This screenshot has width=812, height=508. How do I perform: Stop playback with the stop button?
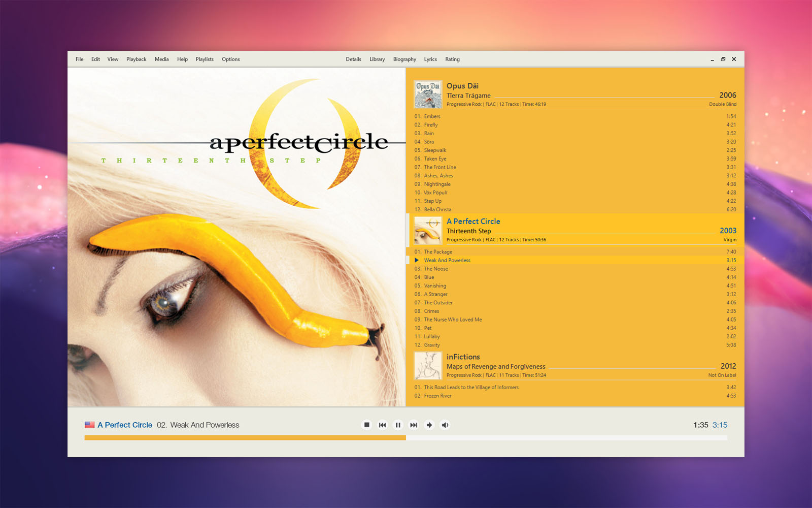366,425
